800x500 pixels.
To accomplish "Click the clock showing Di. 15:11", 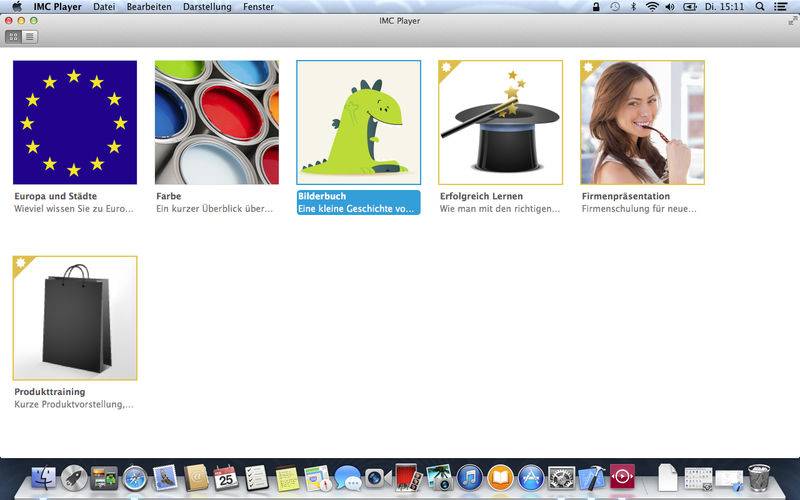I will pos(724,7).
